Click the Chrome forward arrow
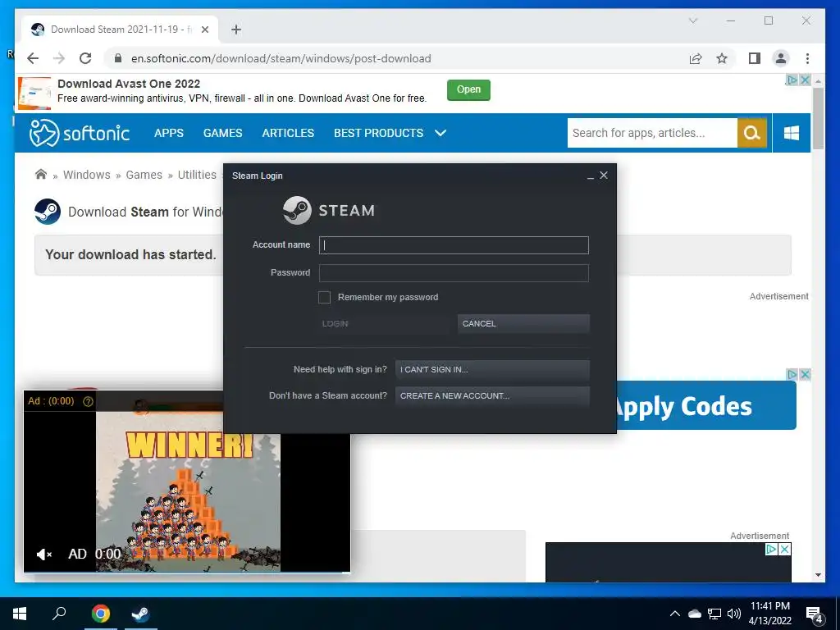Image resolution: width=840 pixels, height=630 pixels. tap(59, 58)
